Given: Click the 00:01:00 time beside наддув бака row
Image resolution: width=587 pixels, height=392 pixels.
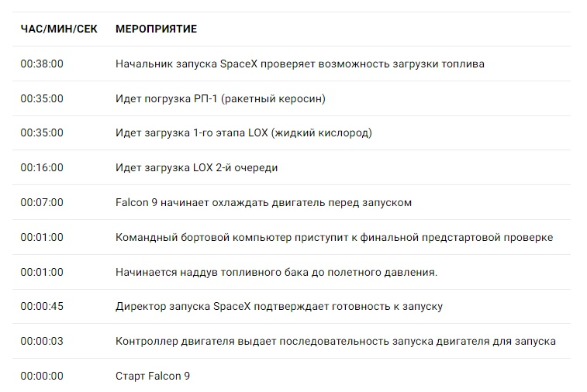Looking at the screenshot, I should [x=42, y=273].
